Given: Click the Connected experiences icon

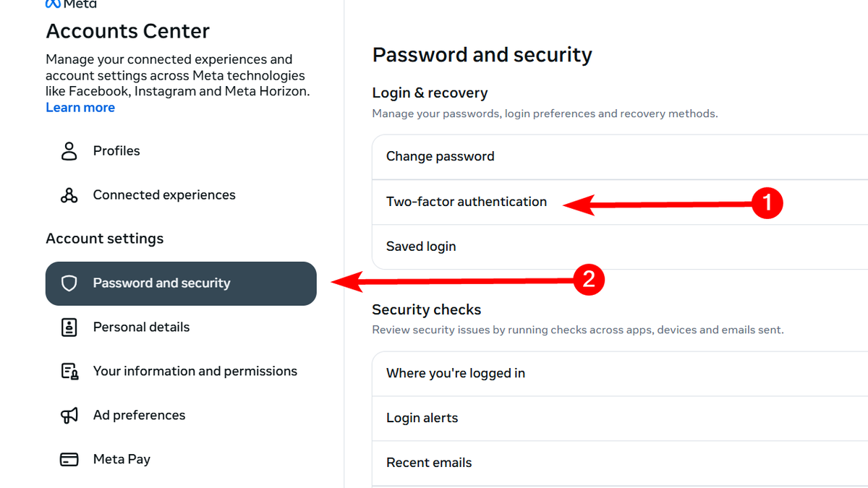Looking at the screenshot, I should [69, 195].
